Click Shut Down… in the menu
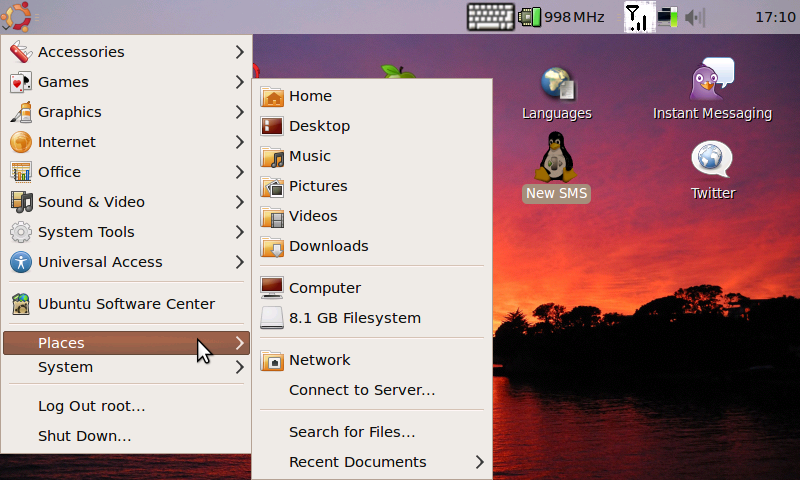This screenshot has width=800, height=480. (85, 436)
